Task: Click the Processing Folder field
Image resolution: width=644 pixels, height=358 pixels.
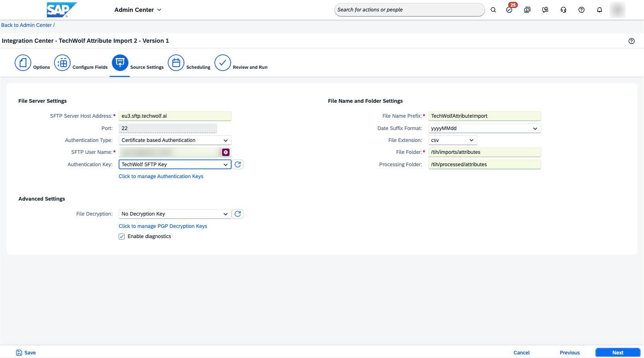Action: [x=485, y=164]
